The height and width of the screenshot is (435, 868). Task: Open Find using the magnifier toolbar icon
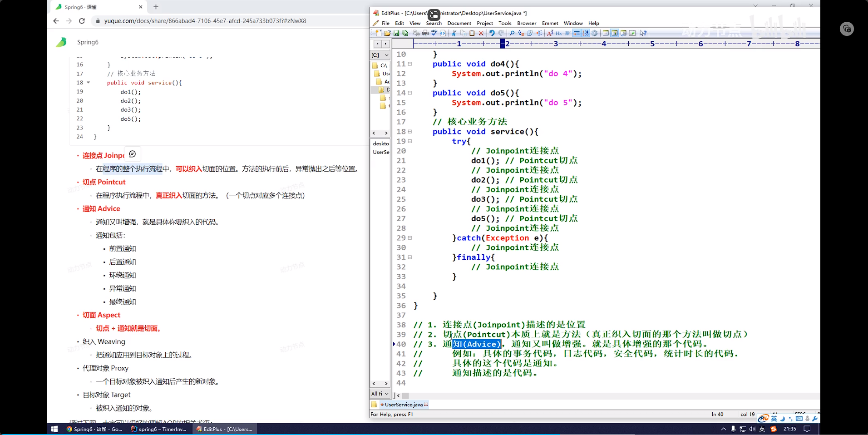pos(512,33)
